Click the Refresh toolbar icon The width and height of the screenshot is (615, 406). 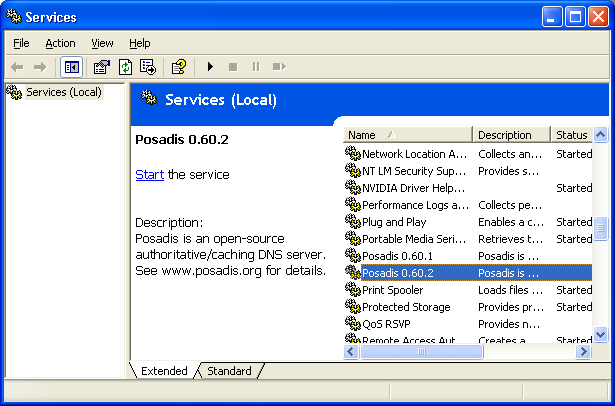(125, 67)
